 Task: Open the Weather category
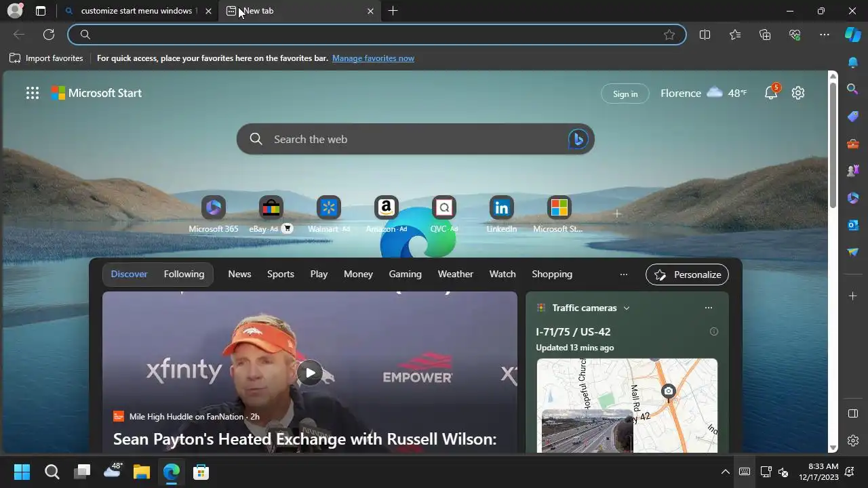click(456, 274)
